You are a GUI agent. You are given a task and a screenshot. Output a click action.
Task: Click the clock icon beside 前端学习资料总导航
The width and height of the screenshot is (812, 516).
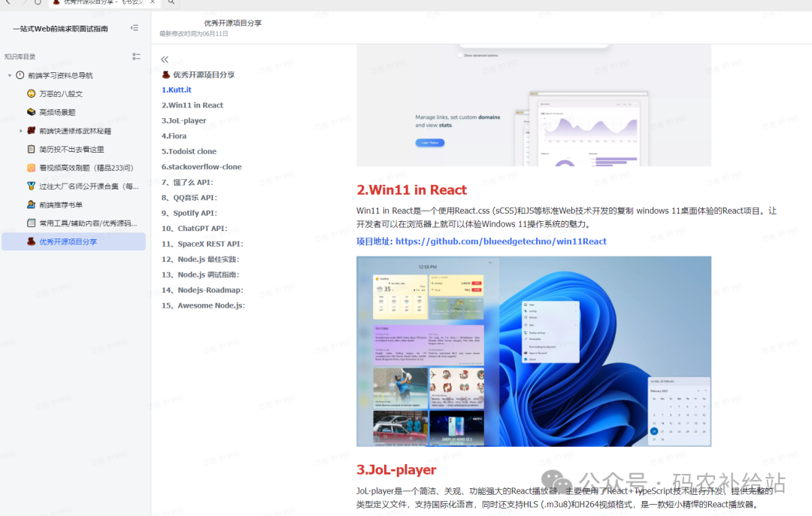[x=20, y=75]
